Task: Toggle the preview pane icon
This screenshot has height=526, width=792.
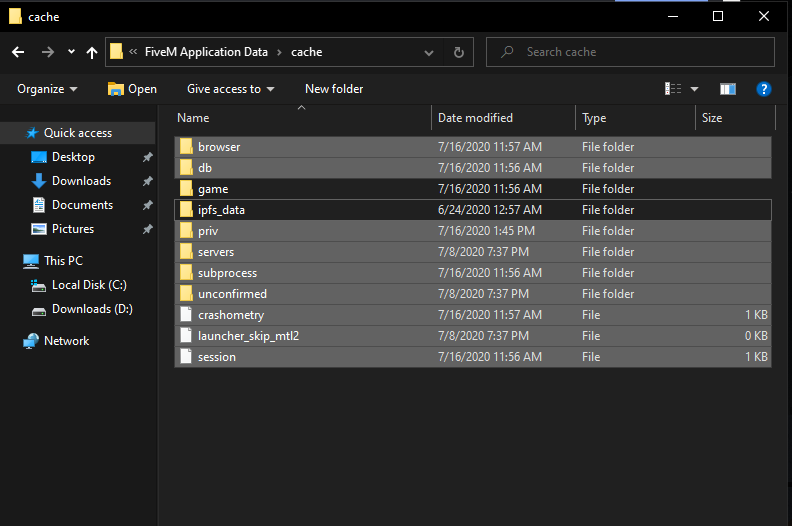Action: pyautogui.click(x=728, y=89)
